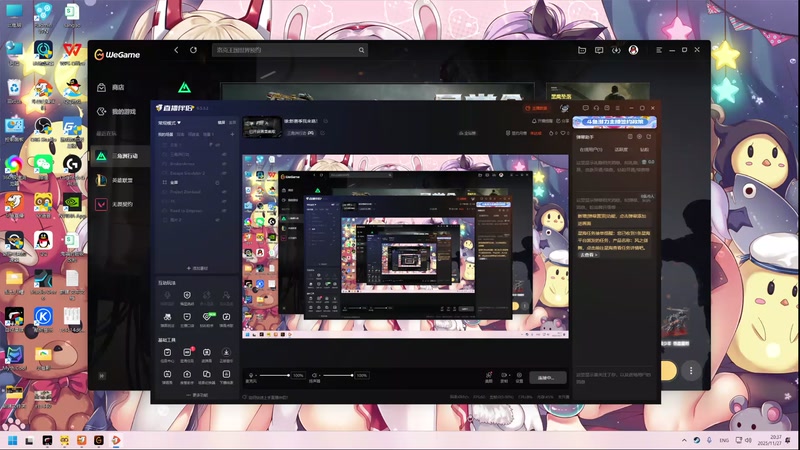Click the icon on the right of the 全屏 source row
Screen dimensions: 800x450
pyautogui.click(x=217, y=183)
